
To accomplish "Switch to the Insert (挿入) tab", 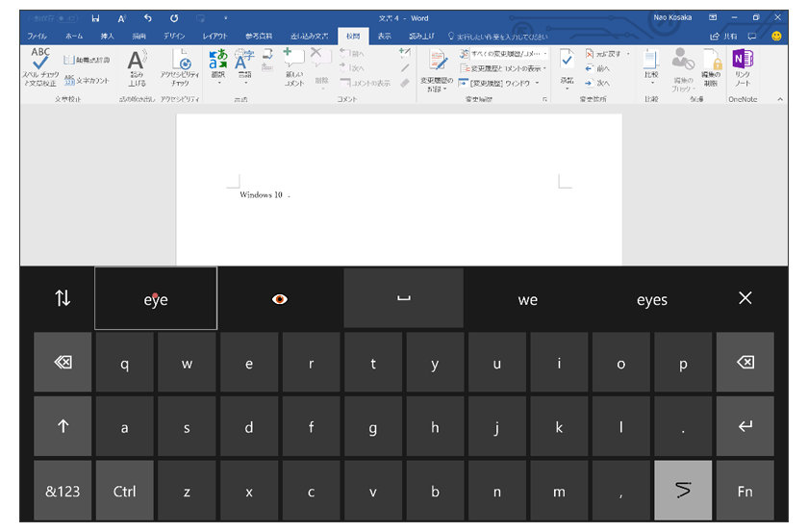I will tap(107, 37).
